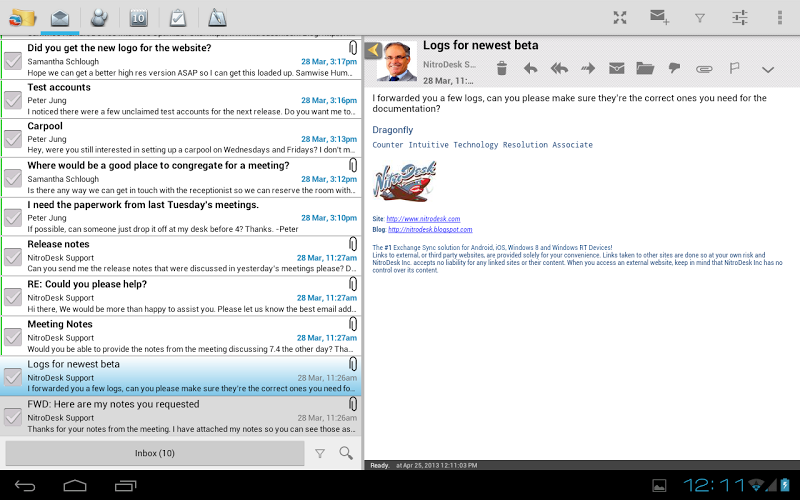Screen dimensions: 800x500
Task: Click paperclip on Release notes email
Action: click(353, 244)
